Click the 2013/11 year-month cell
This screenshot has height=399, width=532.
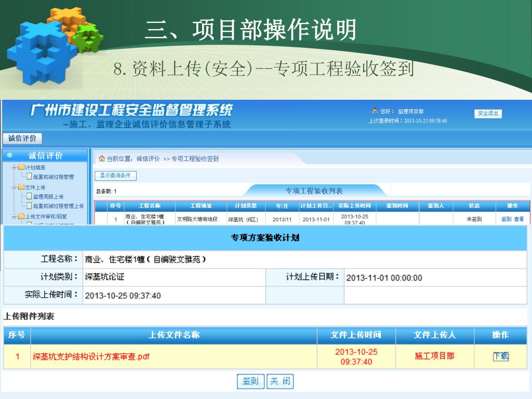(282, 220)
